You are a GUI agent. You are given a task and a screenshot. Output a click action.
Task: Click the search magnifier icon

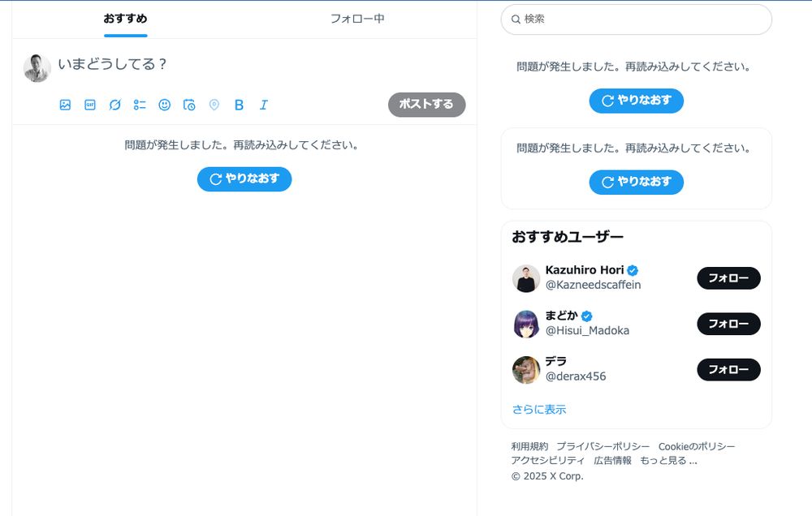pyautogui.click(x=517, y=19)
